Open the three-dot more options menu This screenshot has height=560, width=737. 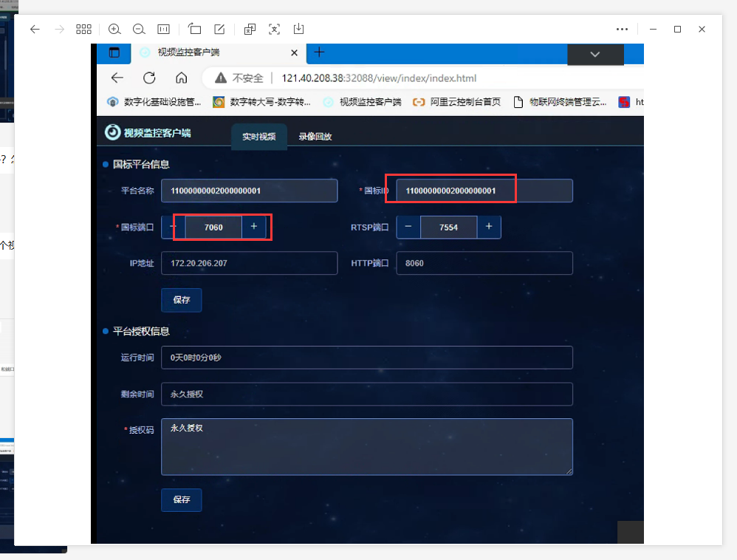622,29
